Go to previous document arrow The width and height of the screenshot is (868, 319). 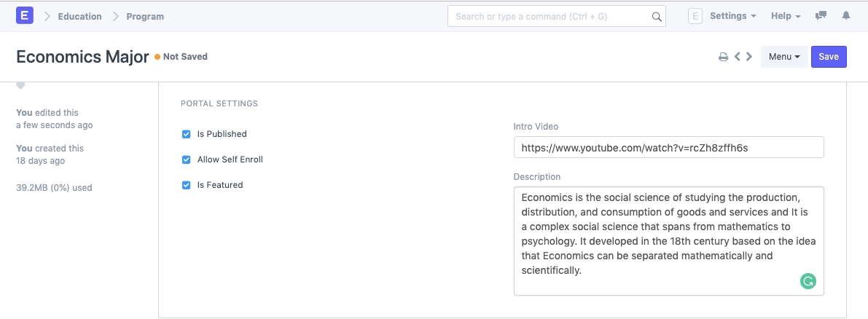coord(738,57)
